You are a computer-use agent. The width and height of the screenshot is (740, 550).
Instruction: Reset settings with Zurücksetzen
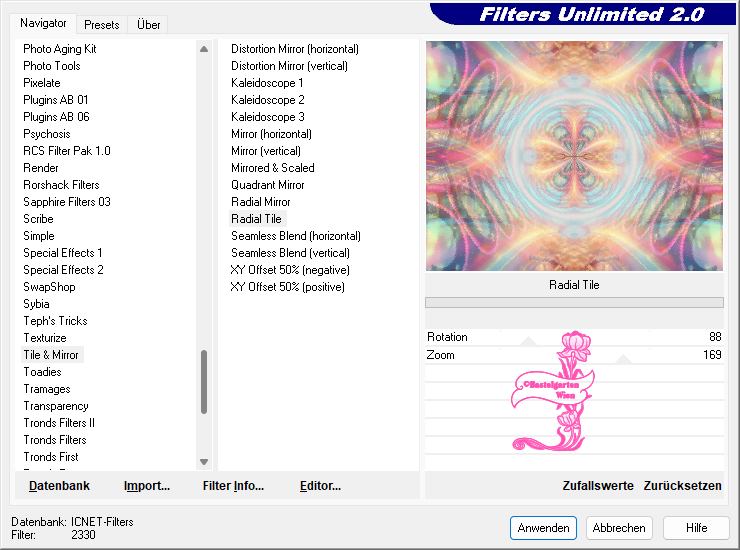pos(682,486)
